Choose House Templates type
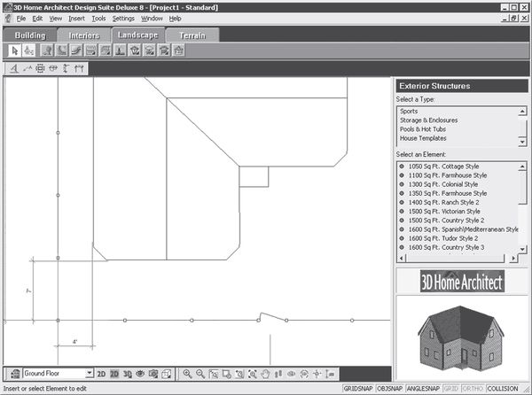This screenshot has height=395, width=532. (423, 138)
